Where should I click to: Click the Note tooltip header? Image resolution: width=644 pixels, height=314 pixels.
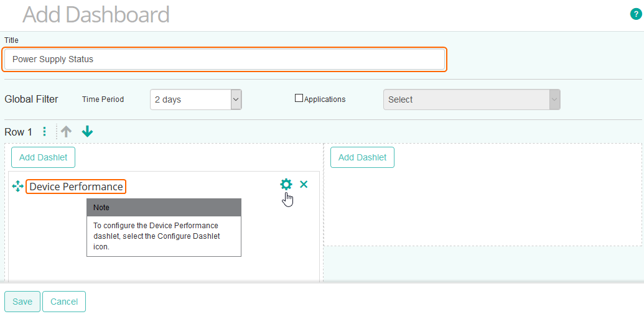click(164, 208)
